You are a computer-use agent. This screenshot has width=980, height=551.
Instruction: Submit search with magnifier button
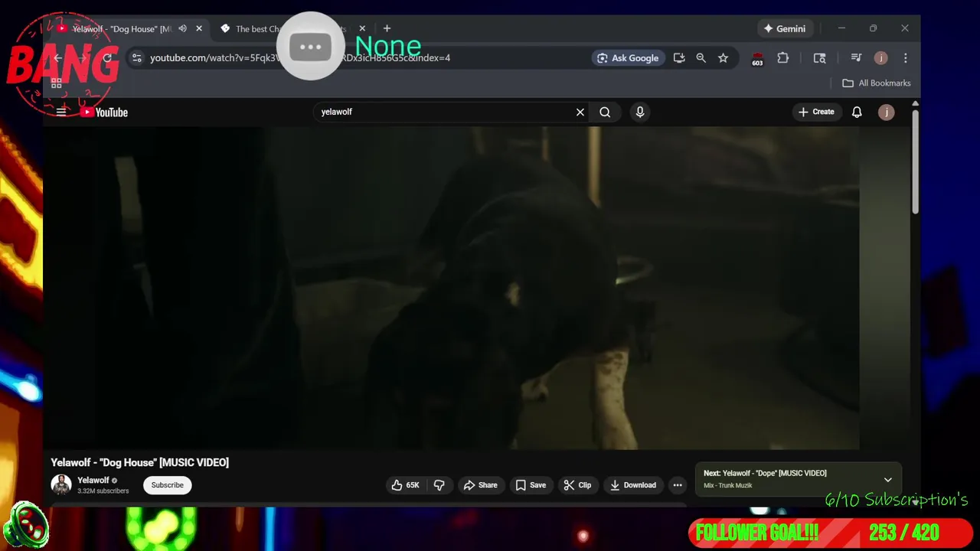coord(605,112)
